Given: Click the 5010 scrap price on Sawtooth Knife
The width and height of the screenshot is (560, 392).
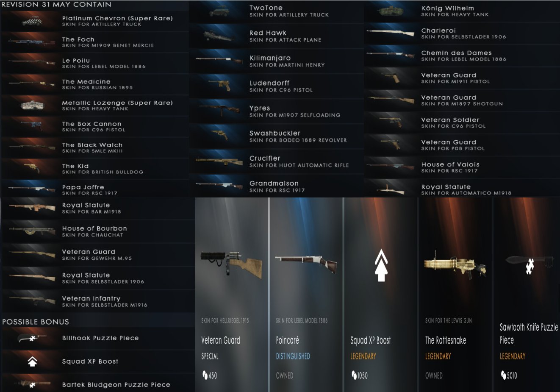Looking at the screenshot, I should [509, 375].
